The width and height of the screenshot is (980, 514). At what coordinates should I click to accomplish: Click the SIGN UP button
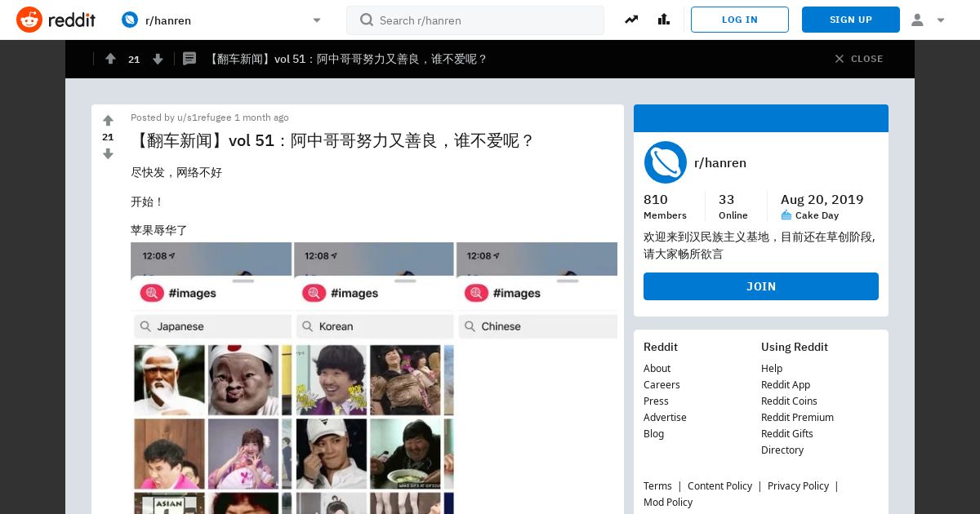pos(851,20)
